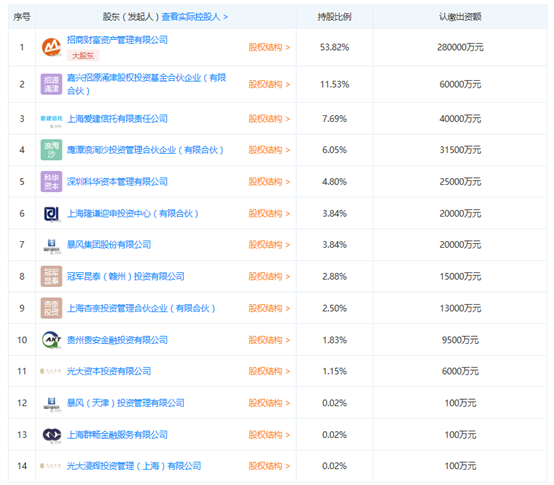Click the 认缴出资额 column header
Image resolution: width=554 pixels, height=485 pixels.
coord(460,17)
